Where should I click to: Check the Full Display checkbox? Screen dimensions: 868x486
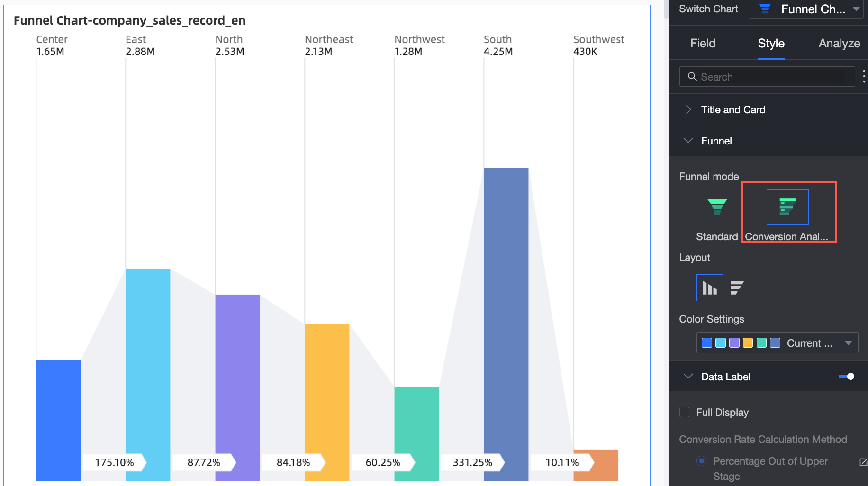coord(684,412)
